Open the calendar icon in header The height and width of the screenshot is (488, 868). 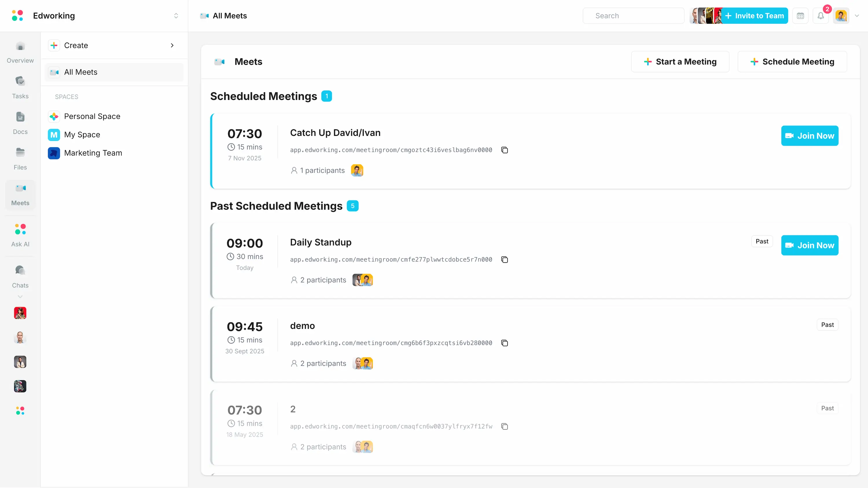[x=800, y=16]
